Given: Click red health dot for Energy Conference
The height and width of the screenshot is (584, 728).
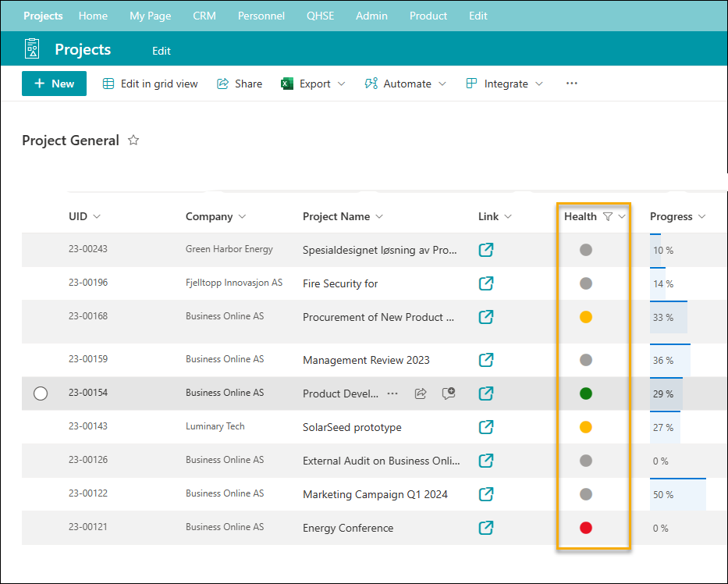Looking at the screenshot, I should tap(586, 528).
